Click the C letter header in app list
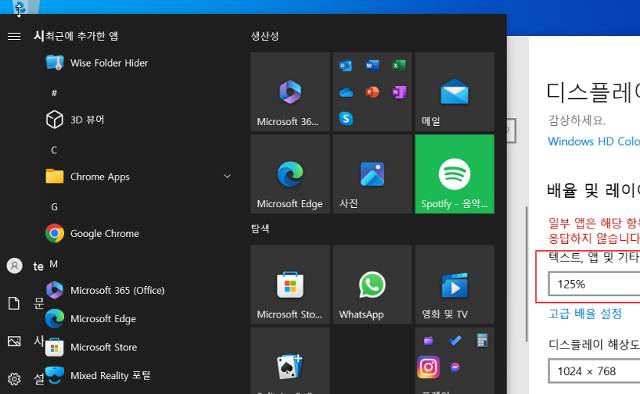Image resolution: width=640 pixels, height=394 pixels. tap(54, 150)
